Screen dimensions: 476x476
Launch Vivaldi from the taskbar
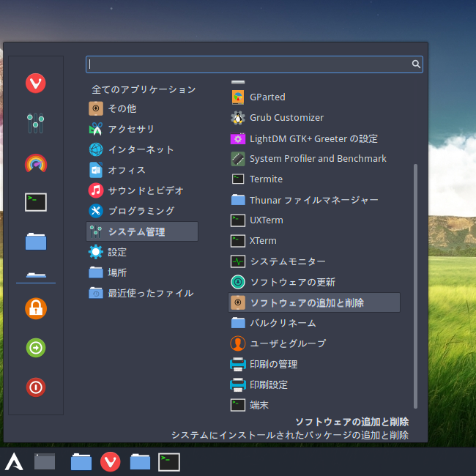(x=110, y=462)
